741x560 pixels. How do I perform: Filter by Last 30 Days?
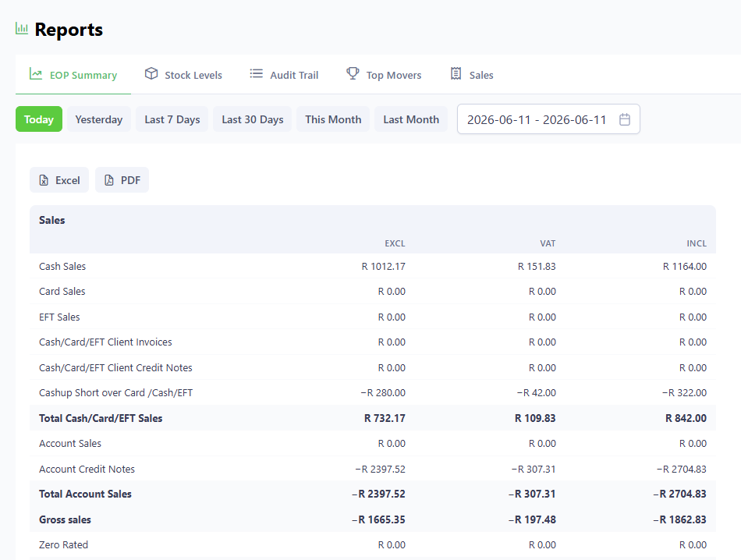pyautogui.click(x=253, y=119)
